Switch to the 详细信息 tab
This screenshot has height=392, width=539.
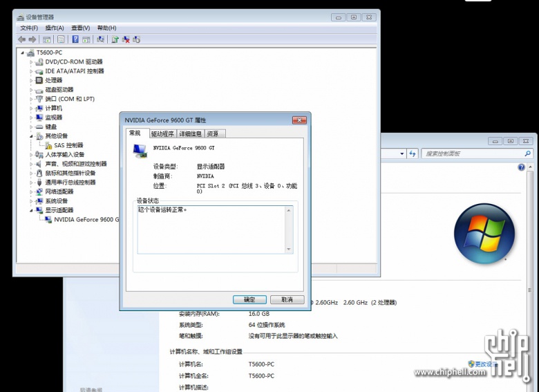pos(191,133)
